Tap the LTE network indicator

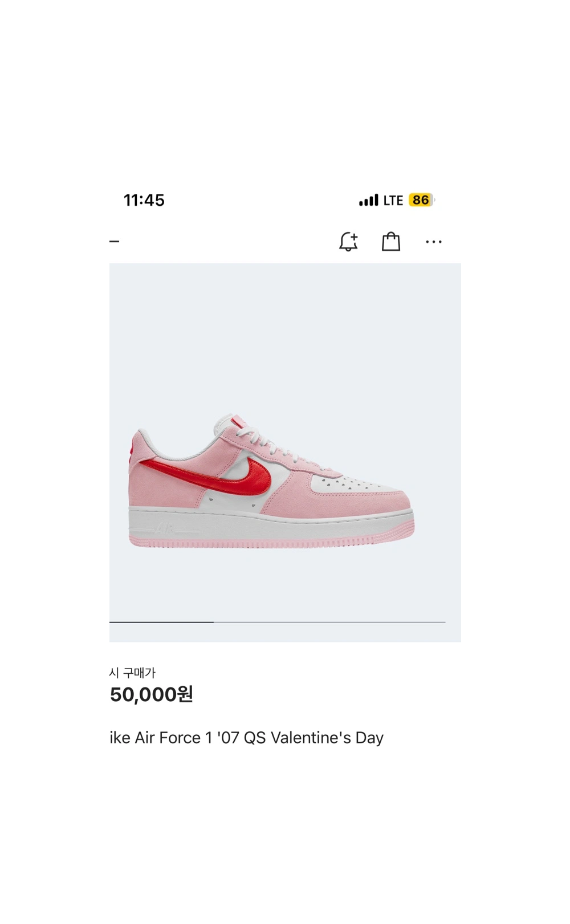tap(393, 200)
